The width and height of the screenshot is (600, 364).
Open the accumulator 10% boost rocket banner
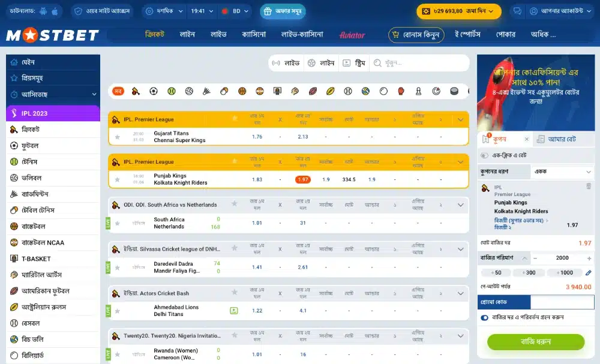[x=536, y=92]
